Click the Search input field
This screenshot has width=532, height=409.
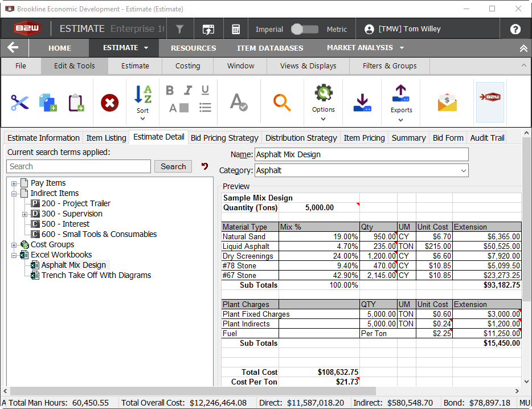79,166
